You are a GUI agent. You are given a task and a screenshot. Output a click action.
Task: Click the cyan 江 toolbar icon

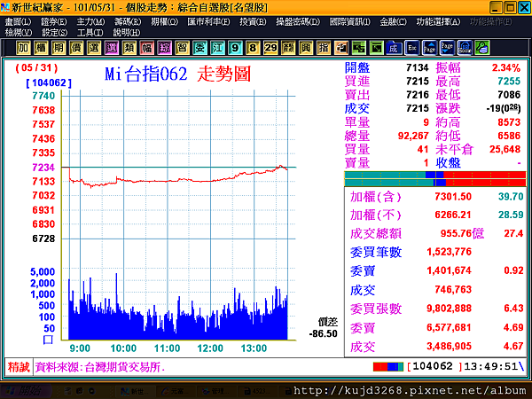217,48
